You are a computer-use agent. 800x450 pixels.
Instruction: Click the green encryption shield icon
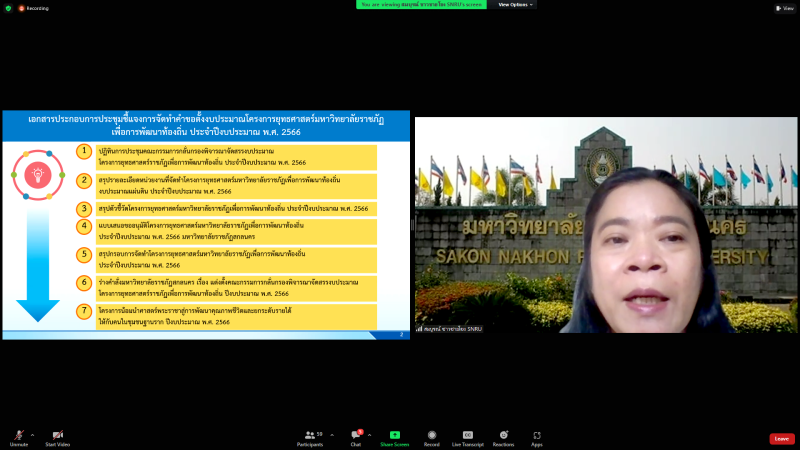tap(8, 7)
